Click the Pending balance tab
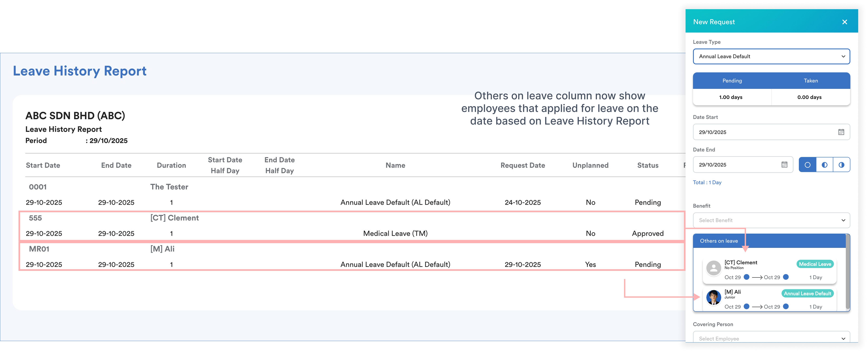Screen dimensions: 868x353 pos(732,81)
